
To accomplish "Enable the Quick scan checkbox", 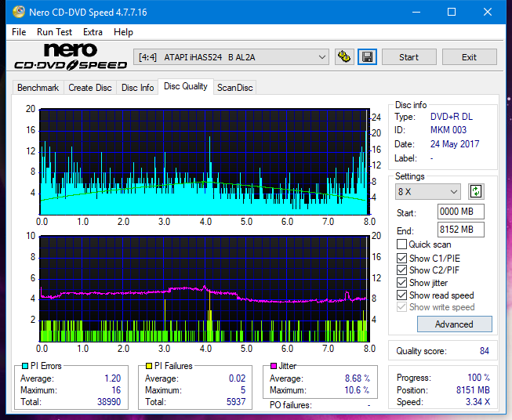I will click(401, 244).
